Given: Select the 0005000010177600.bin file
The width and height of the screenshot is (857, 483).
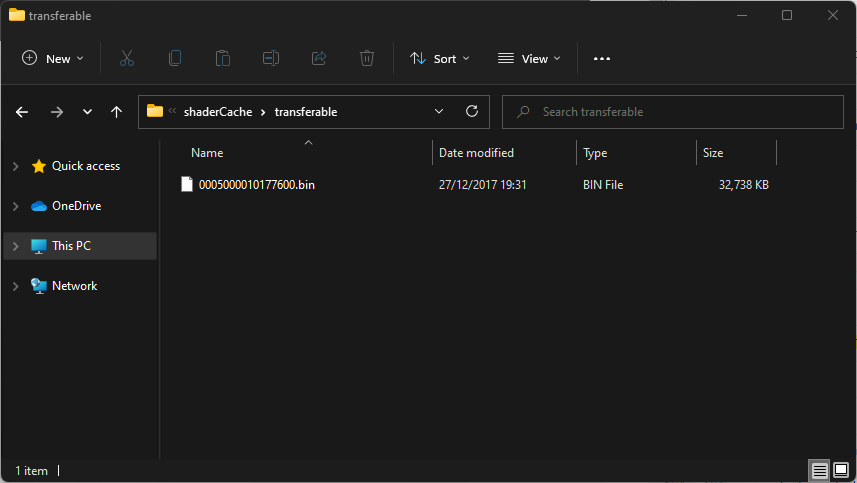Looking at the screenshot, I should [257, 185].
